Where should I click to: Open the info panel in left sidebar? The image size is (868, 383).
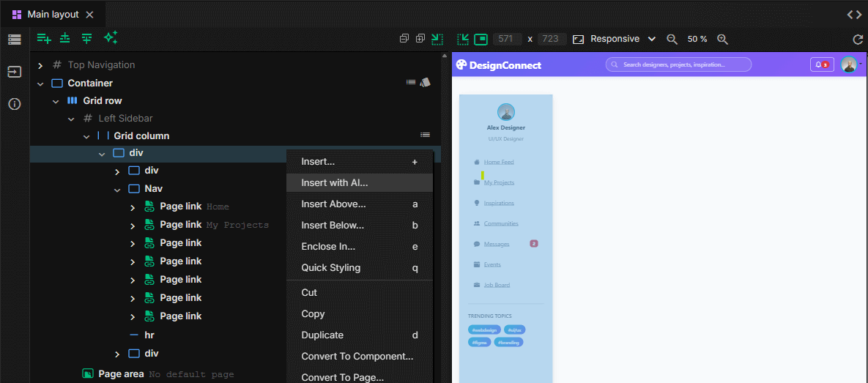[15, 104]
